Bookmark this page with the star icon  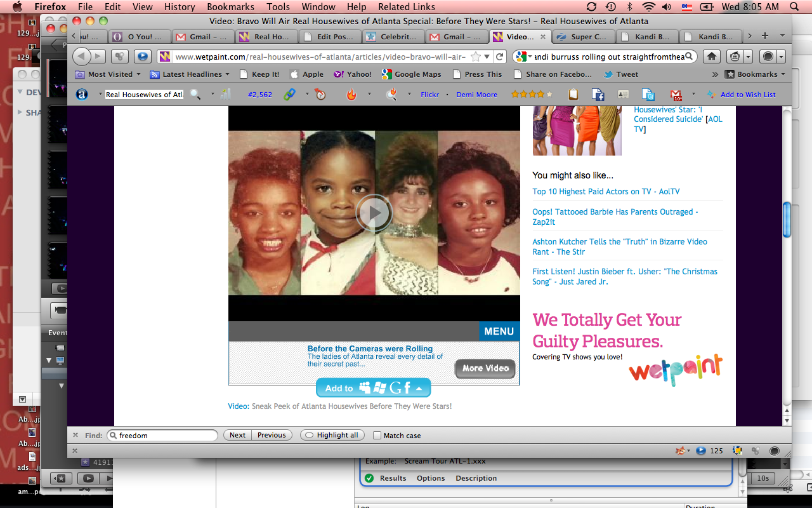pos(476,57)
